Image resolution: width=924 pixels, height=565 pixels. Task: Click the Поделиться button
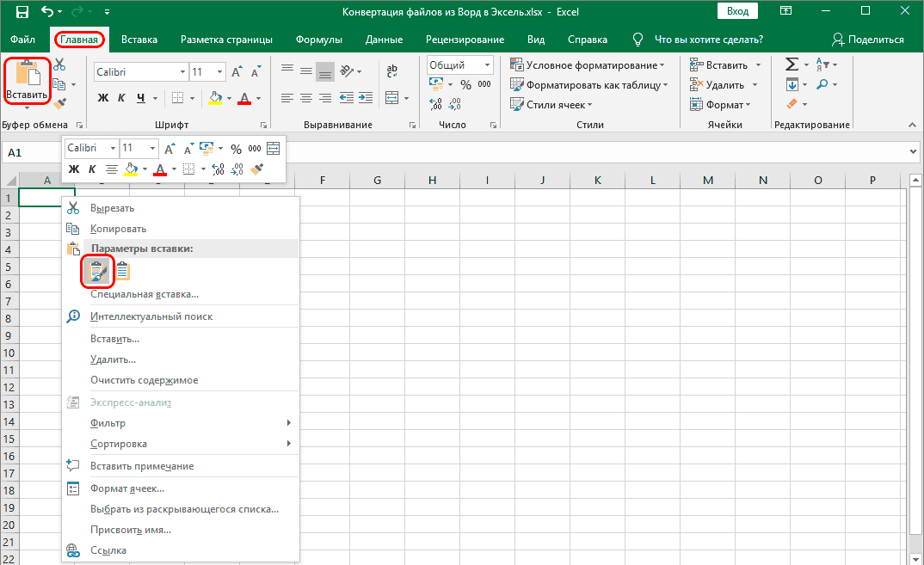870,39
